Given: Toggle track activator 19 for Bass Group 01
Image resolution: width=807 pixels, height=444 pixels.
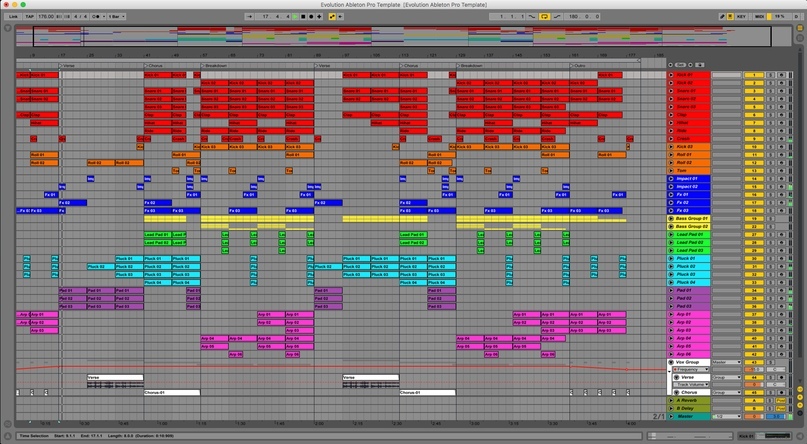Looking at the screenshot, I should (753, 219).
